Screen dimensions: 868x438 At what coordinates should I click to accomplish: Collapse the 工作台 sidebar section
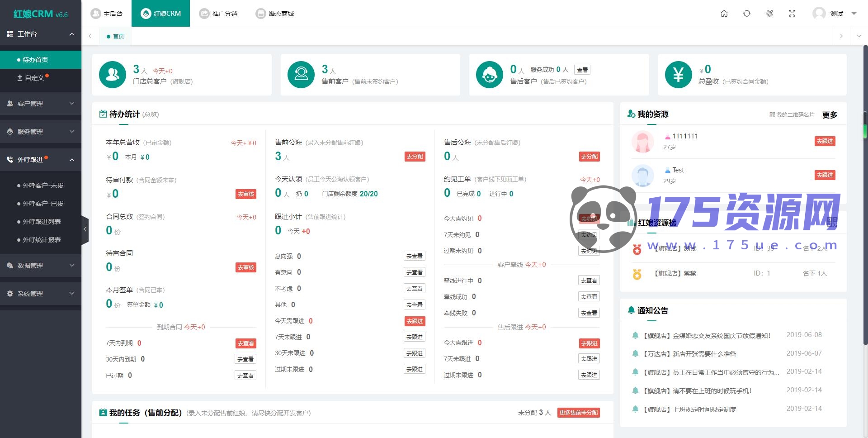[x=41, y=34]
